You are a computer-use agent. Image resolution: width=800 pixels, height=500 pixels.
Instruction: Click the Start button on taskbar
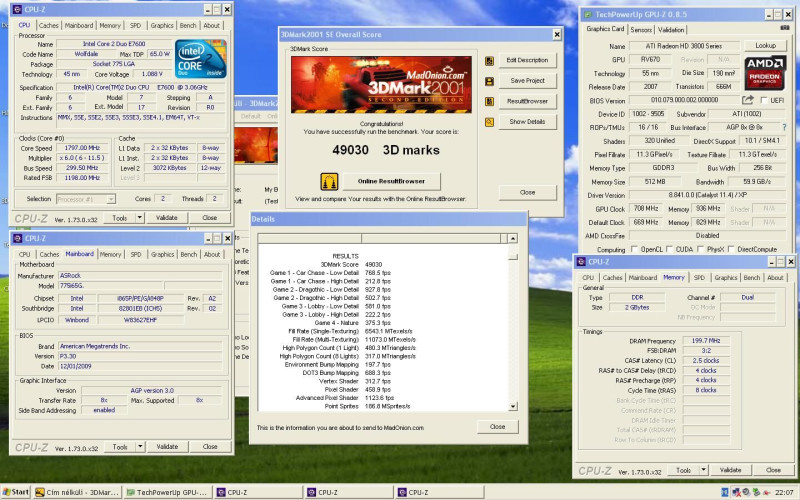pos(15,492)
